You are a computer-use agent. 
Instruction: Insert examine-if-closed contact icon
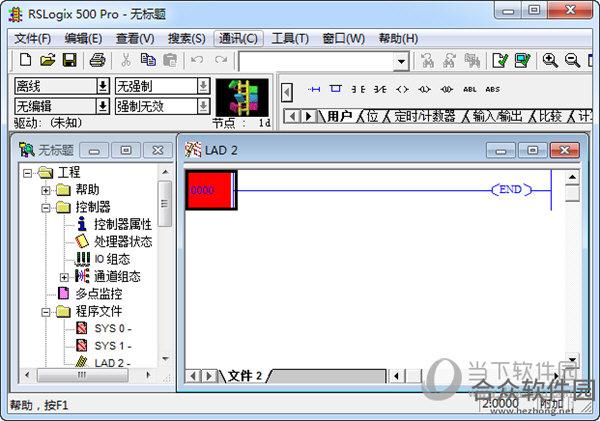(x=358, y=89)
